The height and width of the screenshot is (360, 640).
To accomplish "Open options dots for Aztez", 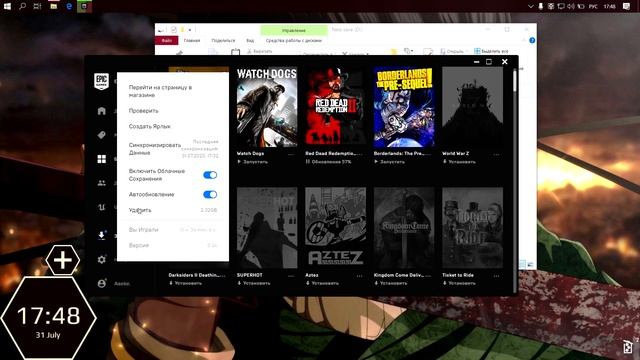I will tap(359, 276).
